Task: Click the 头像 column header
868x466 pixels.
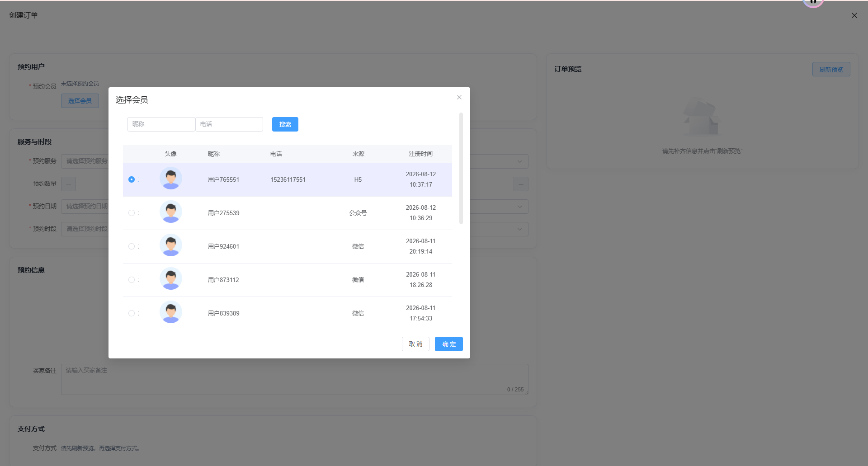Action: (x=171, y=154)
